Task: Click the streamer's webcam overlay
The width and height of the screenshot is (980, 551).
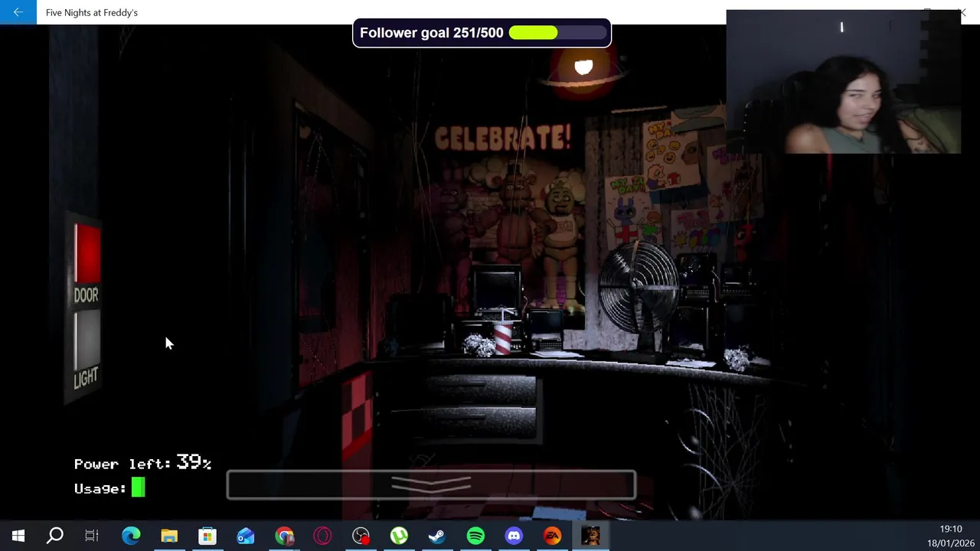Action: tap(843, 82)
